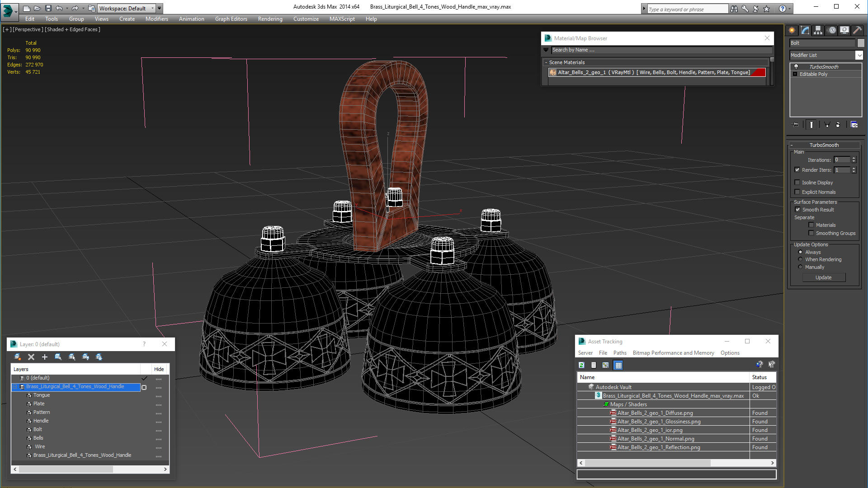
Task: Open the Utilities hammer panel tab
Action: tap(857, 30)
